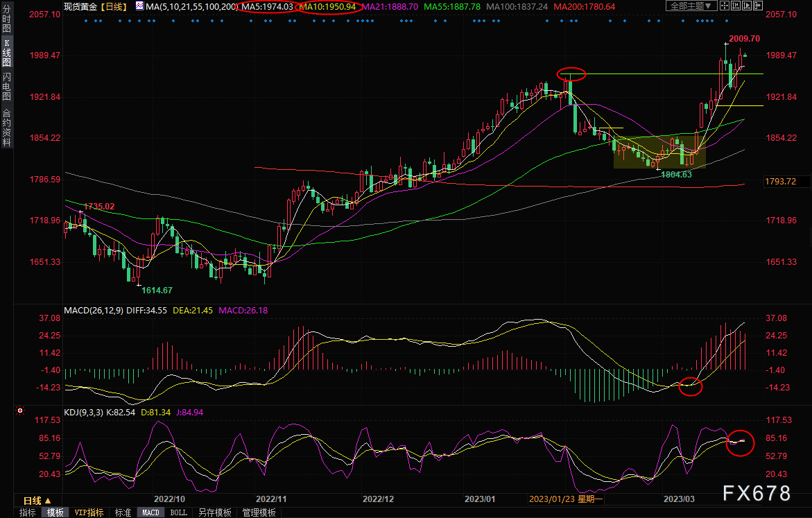Choose the 标准 template
The image size is (812, 518).
click(123, 512)
